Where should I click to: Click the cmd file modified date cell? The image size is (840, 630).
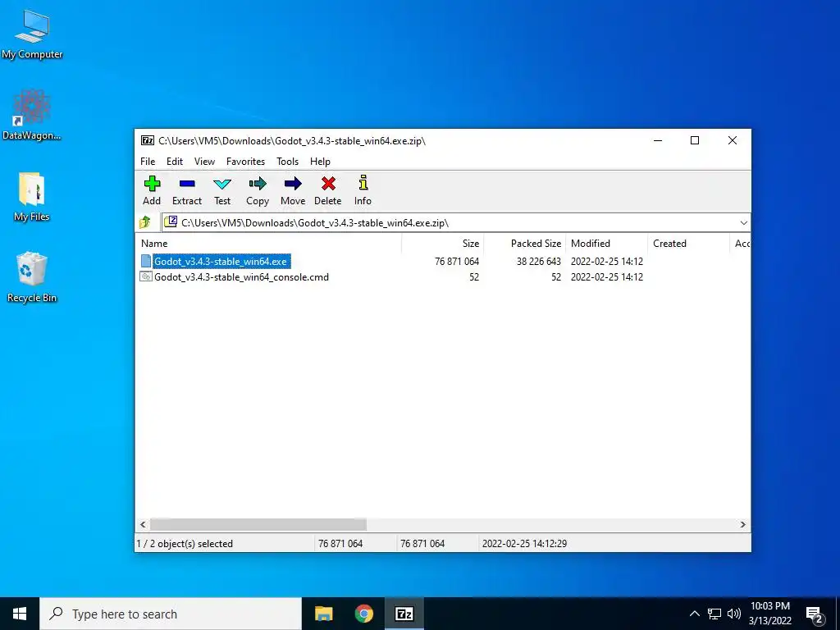coord(606,277)
